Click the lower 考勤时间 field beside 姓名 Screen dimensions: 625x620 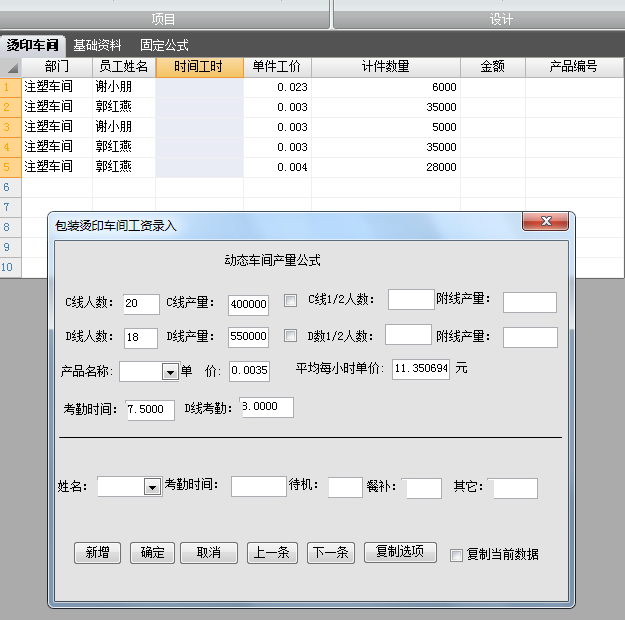(x=259, y=486)
